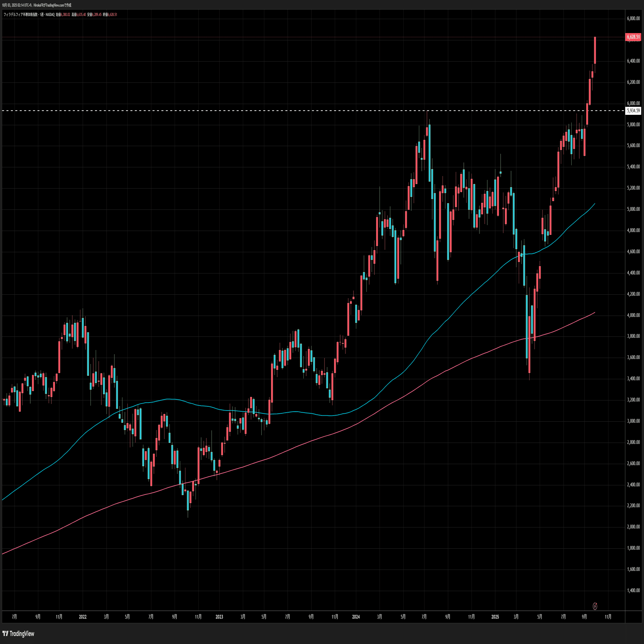The image size is (644, 644).
Task: Click the 2,800.00 price scale label
Action: pyautogui.click(x=633, y=442)
